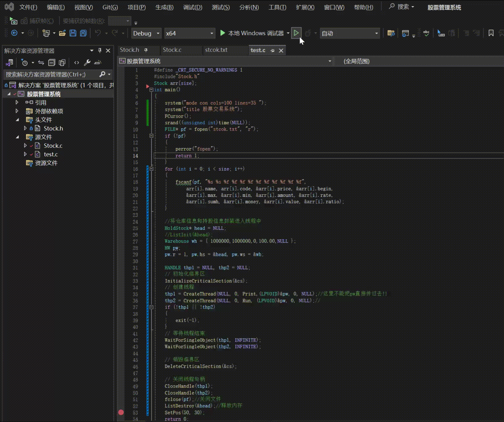The height and width of the screenshot is (422, 504).
Task: Switch to the Stock.c tab
Action: (172, 50)
